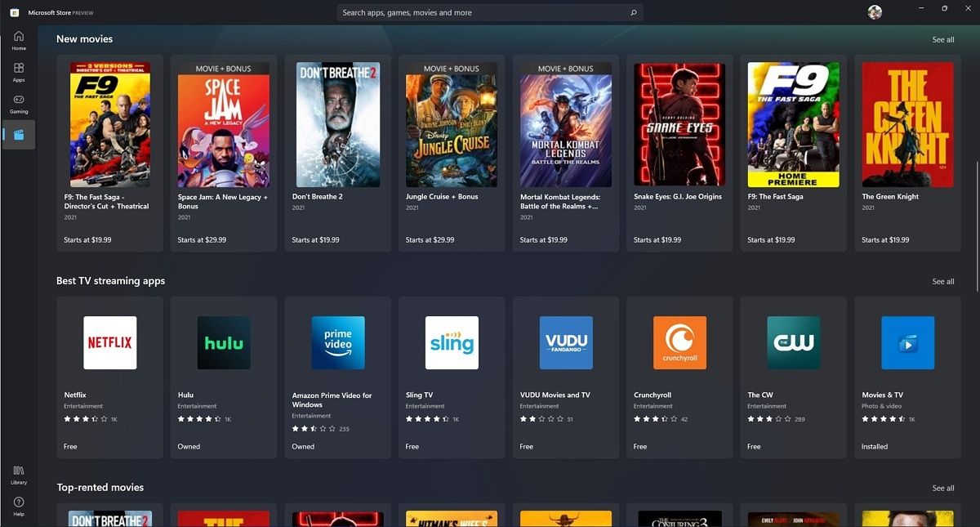
Task: Click 'Starts at $29.99' under Space Jam
Action: pos(202,240)
